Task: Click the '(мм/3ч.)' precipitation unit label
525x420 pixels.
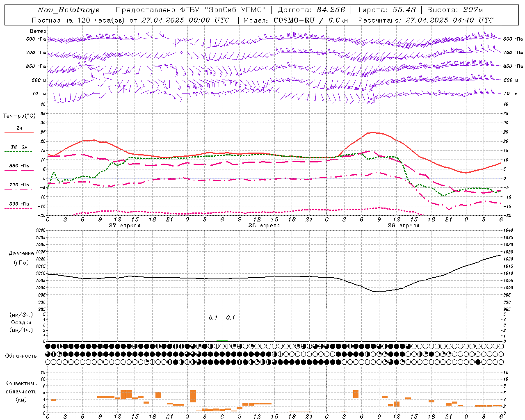Action: tap(21, 315)
